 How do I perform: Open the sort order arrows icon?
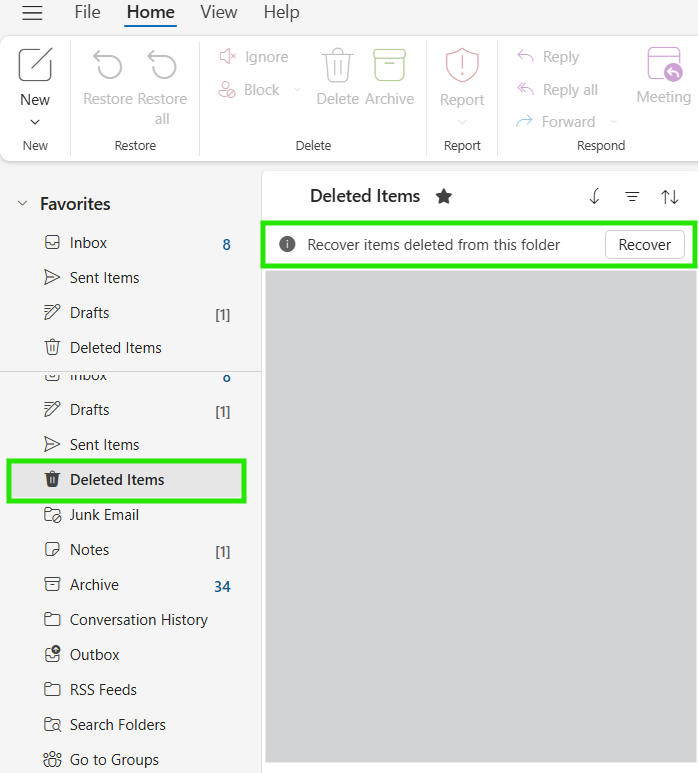point(669,197)
